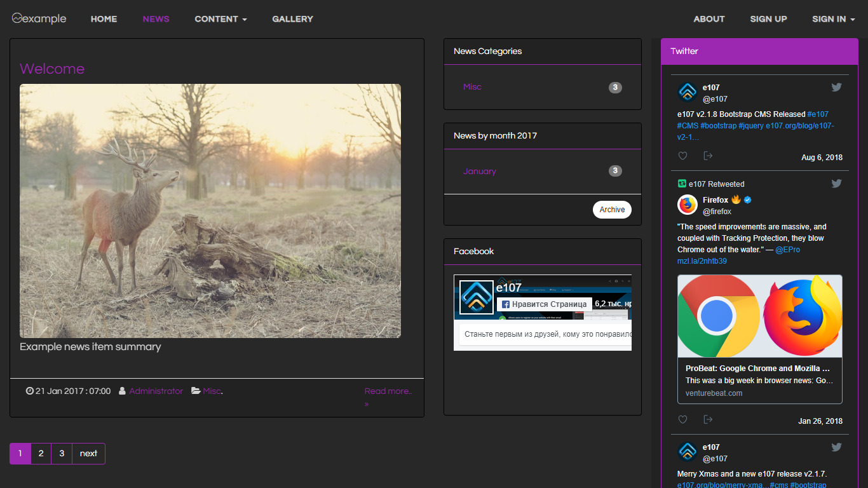This screenshot has width=868, height=488.
Task: Open the Read more link
Action: click(x=388, y=391)
